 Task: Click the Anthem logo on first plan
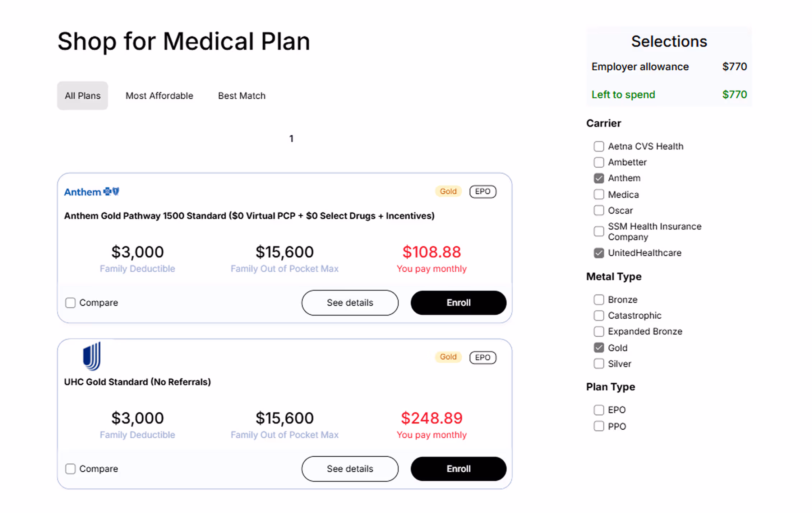click(92, 192)
